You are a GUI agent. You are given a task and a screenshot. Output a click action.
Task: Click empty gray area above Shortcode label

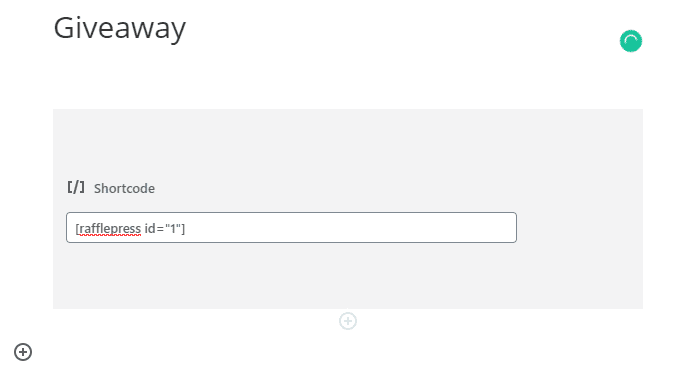point(348,142)
